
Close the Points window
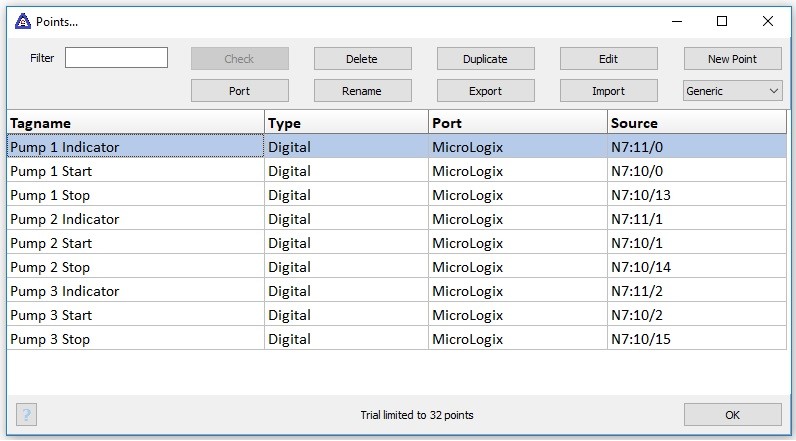(768, 21)
